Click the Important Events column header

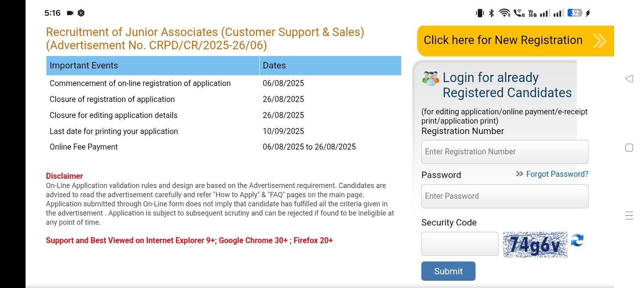(153, 66)
